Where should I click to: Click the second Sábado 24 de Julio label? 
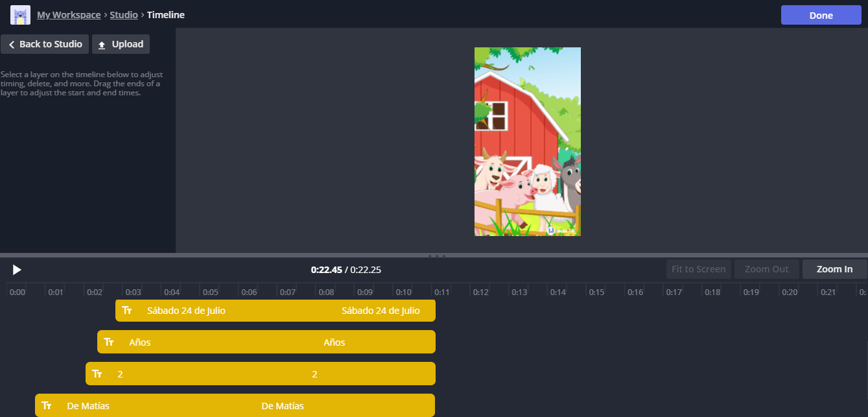381,311
